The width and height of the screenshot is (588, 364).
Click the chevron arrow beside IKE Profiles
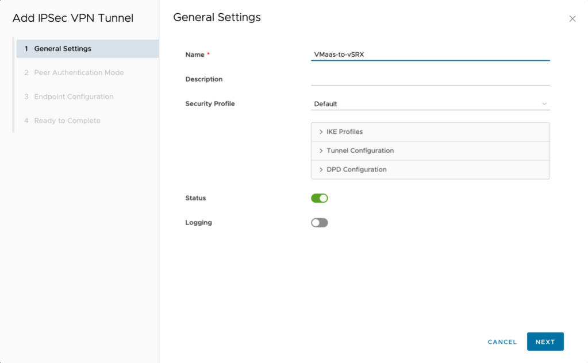point(321,132)
